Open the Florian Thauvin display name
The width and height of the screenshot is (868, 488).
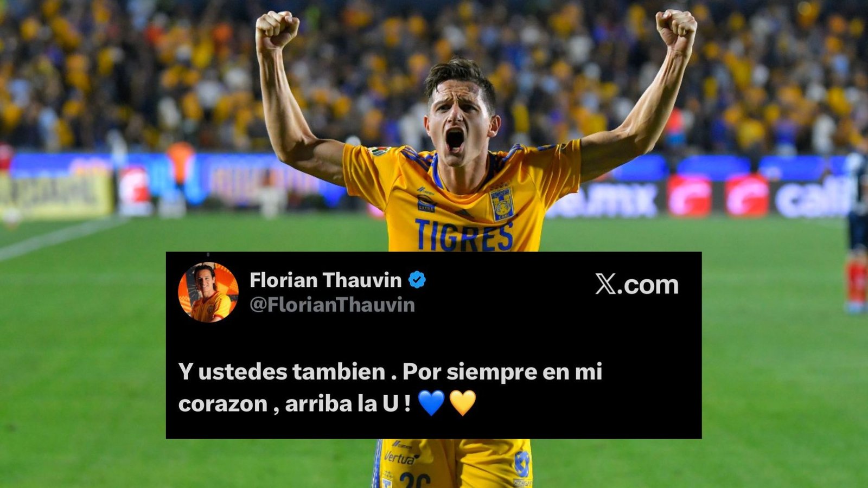325,280
